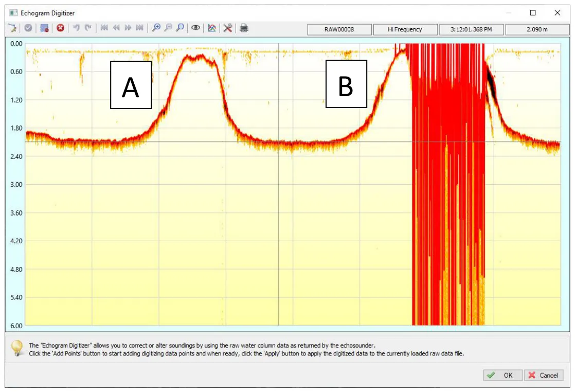Click the Zoom In magnifier icon
Viewport: 575px width, 392px height.
pyautogui.click(x=156, y=28)
